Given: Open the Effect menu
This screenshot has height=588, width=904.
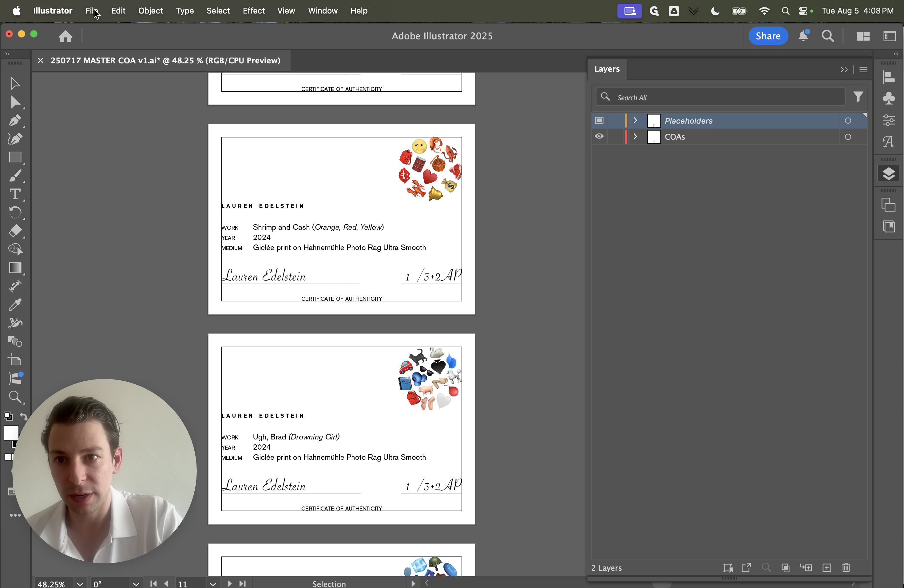Looking at the screenshot, I should (x=254, y=11).
